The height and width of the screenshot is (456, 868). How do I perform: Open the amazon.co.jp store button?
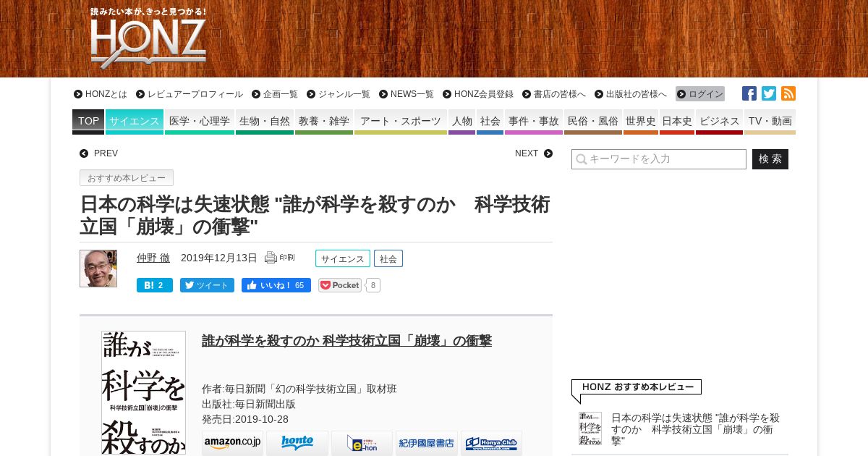coord(232,443)
